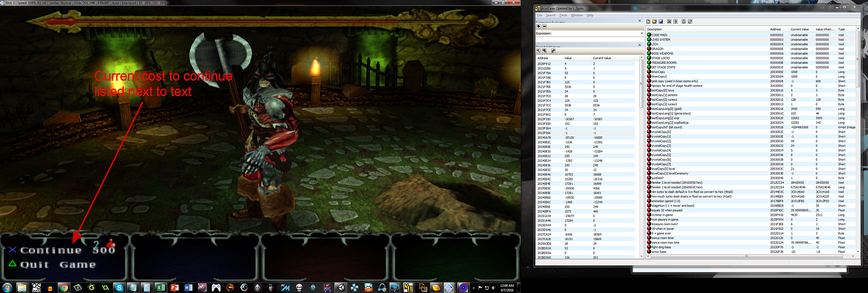Toggle the CODE MAIN green status light
Viewport: 868px width, 293px height.
tap(649, 35)
